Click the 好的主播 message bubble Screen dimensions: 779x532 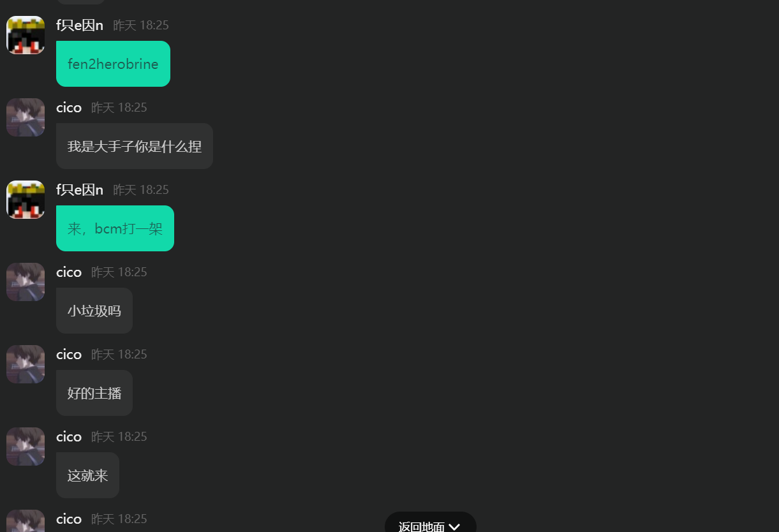pos(94,393)
